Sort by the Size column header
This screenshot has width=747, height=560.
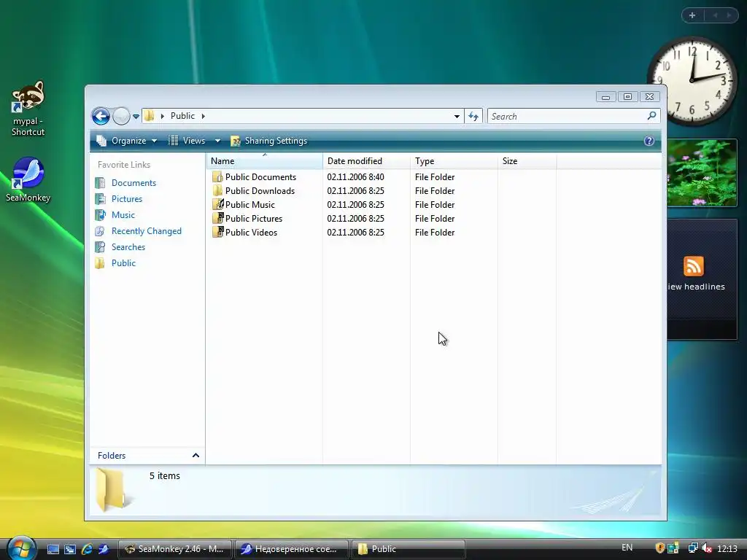tap(527, 161)
